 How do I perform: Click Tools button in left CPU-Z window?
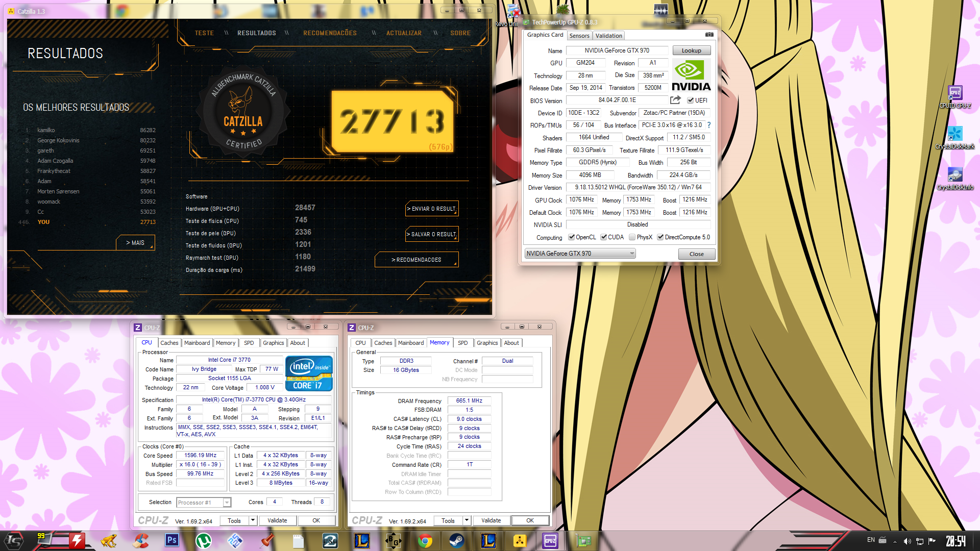point(234,520)
